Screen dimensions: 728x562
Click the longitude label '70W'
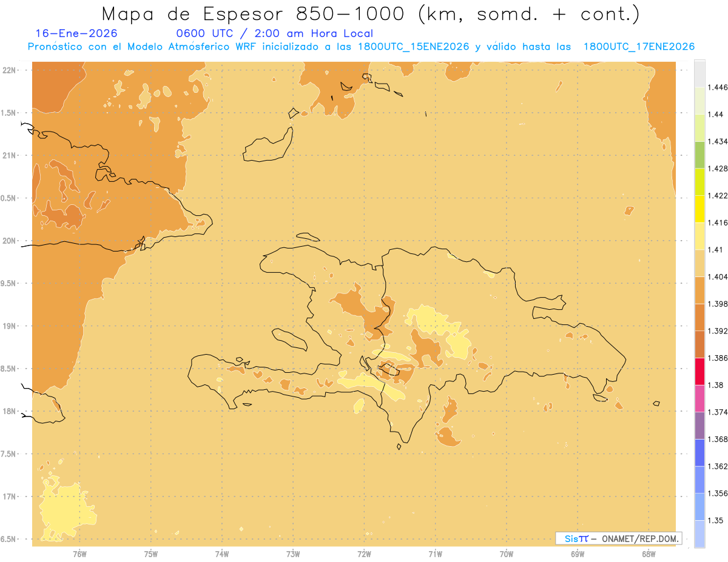507,554
